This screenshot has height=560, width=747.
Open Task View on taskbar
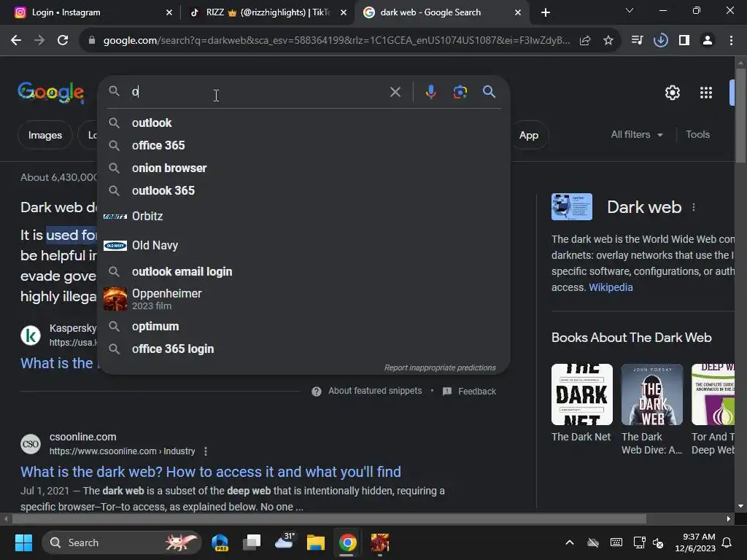pyautogui.click(x=252, y=542)
